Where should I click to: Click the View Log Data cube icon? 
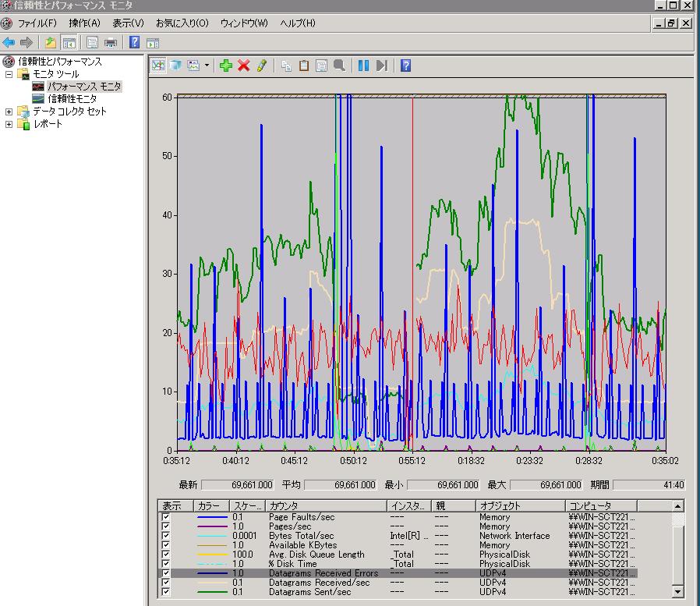click(175, 66)
